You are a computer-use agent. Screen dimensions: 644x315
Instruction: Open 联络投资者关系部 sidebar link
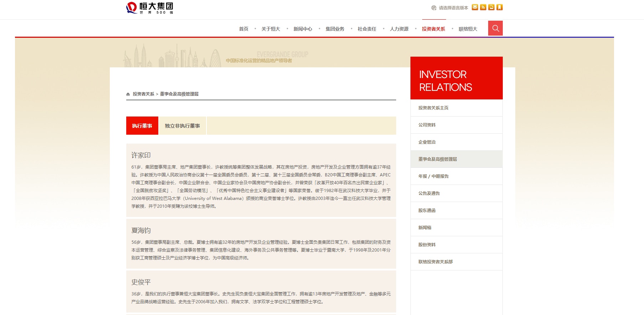pyautogui.click(x=456, y=262)
